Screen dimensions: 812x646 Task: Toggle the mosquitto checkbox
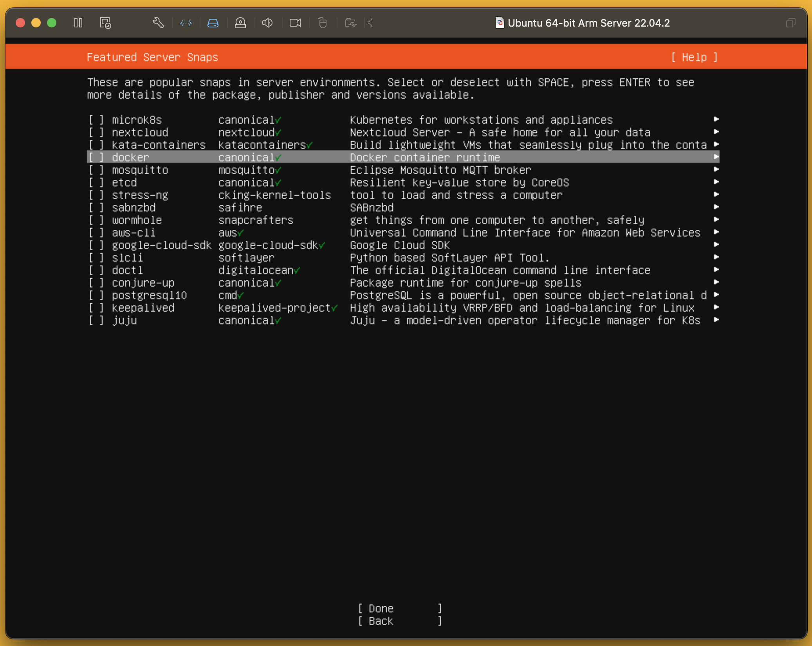click(96, 170)
